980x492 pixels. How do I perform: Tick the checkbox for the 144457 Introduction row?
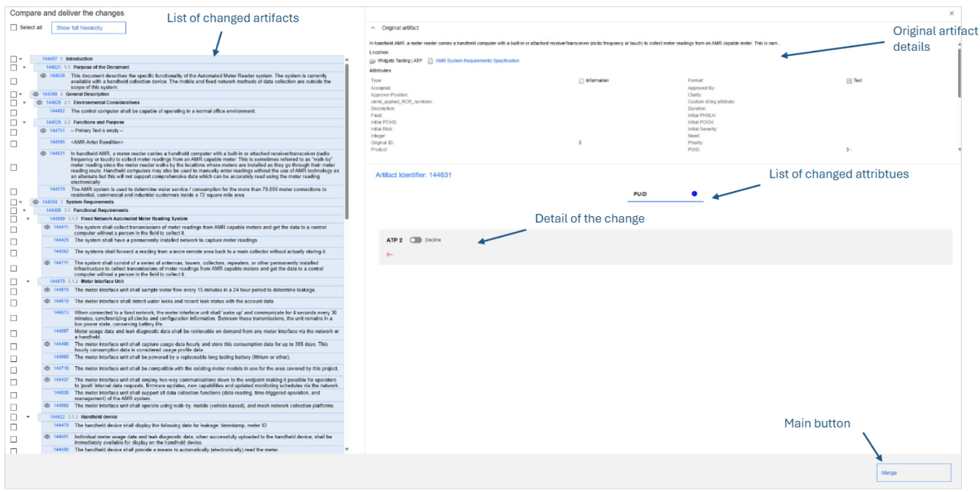14,58
